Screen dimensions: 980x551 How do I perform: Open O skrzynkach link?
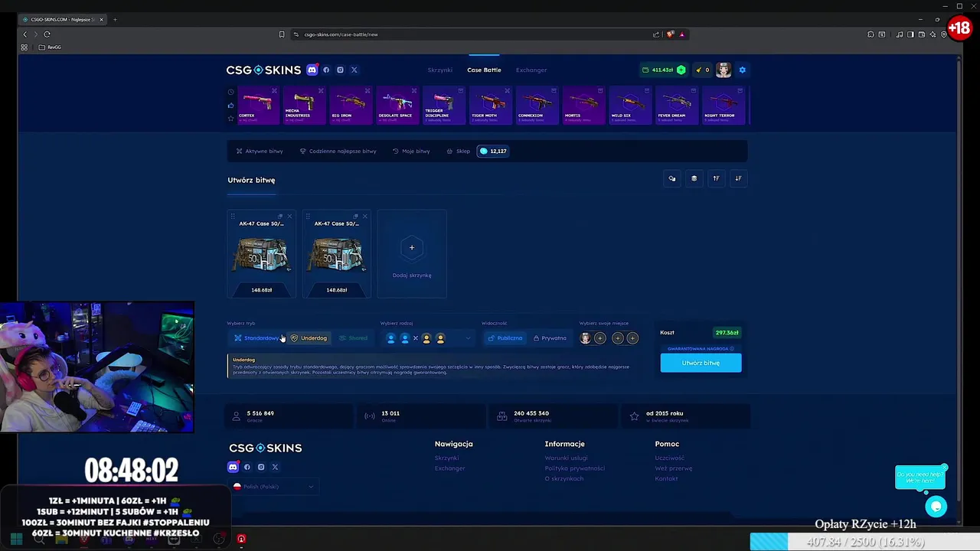coord(564,478)
